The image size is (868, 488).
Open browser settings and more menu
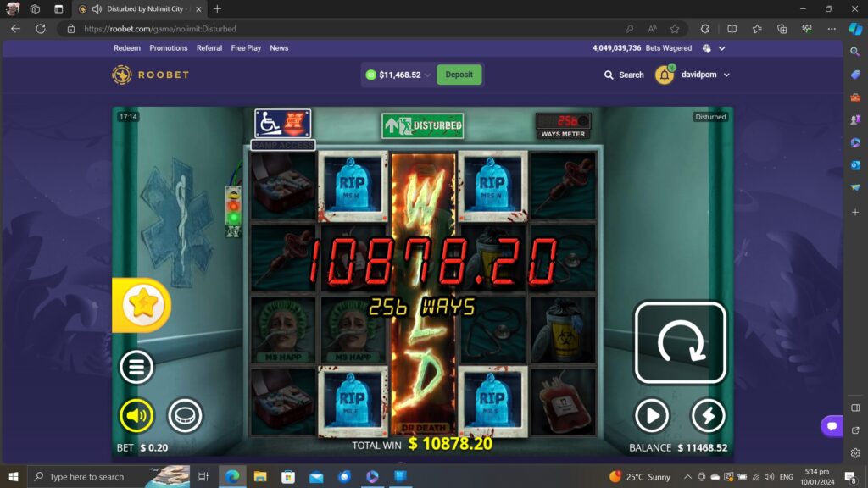[832, 29]
